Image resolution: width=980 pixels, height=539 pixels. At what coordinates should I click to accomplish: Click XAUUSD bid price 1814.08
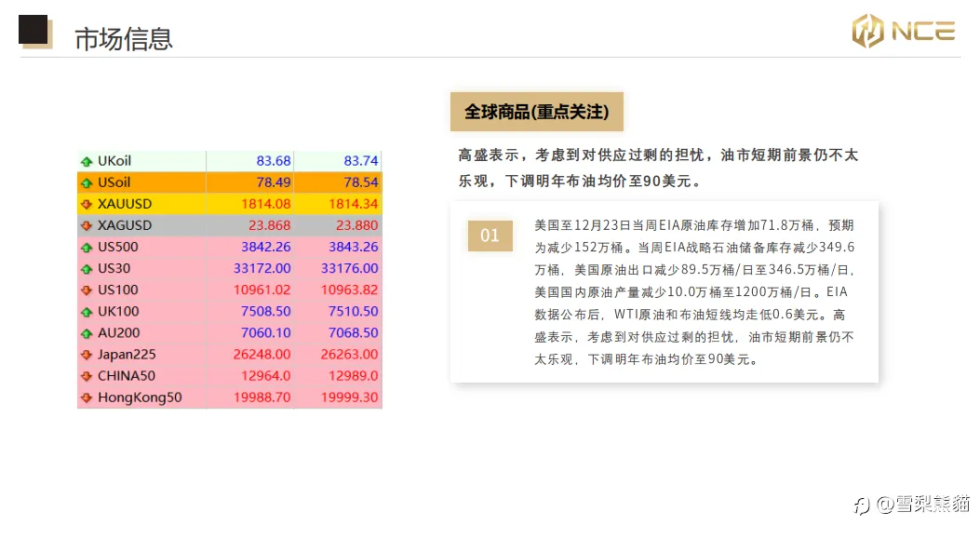pos(265,204)
